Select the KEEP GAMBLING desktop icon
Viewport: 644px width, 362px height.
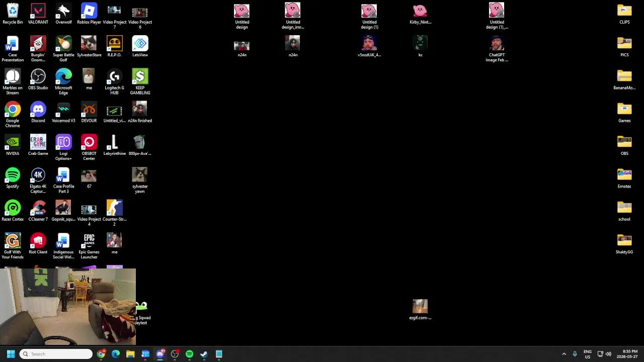click(140, 82)
